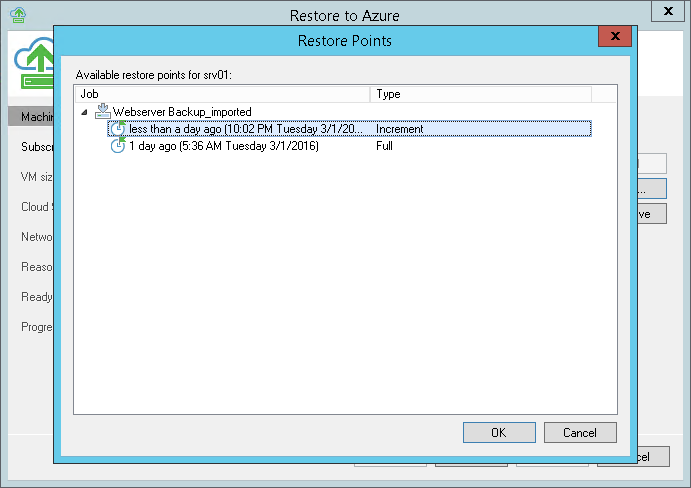Click the Full type cell
Image resolution: width=691 pixels, height=488 pixels.
pos(384,146)
